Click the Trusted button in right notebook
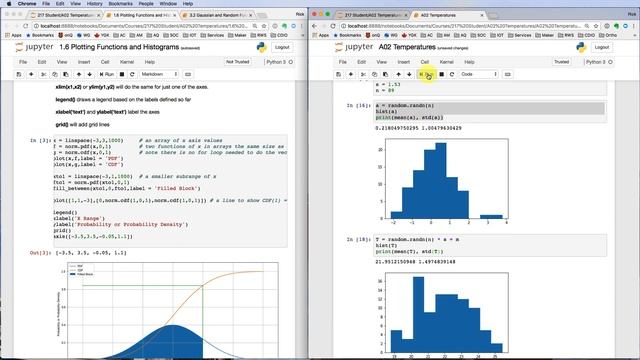Viewport: 640px width, 360px height. 562,62
